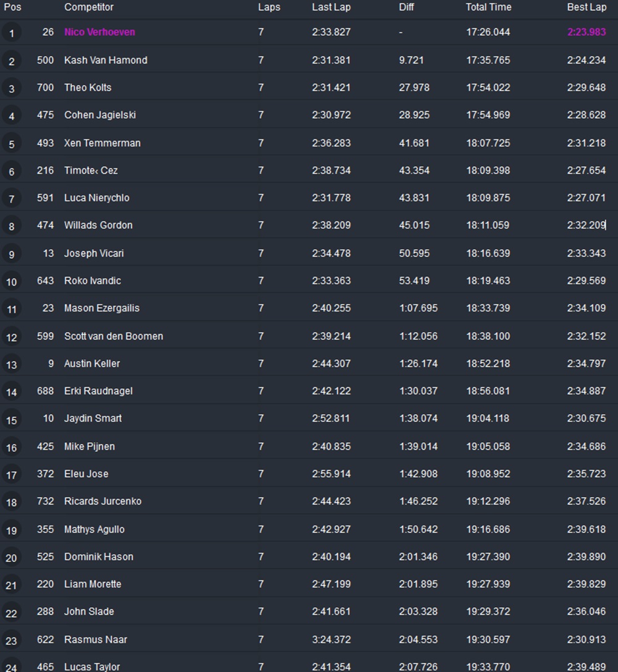
Task: Select Scott van den Boomen's name
Action: (114, 336)
